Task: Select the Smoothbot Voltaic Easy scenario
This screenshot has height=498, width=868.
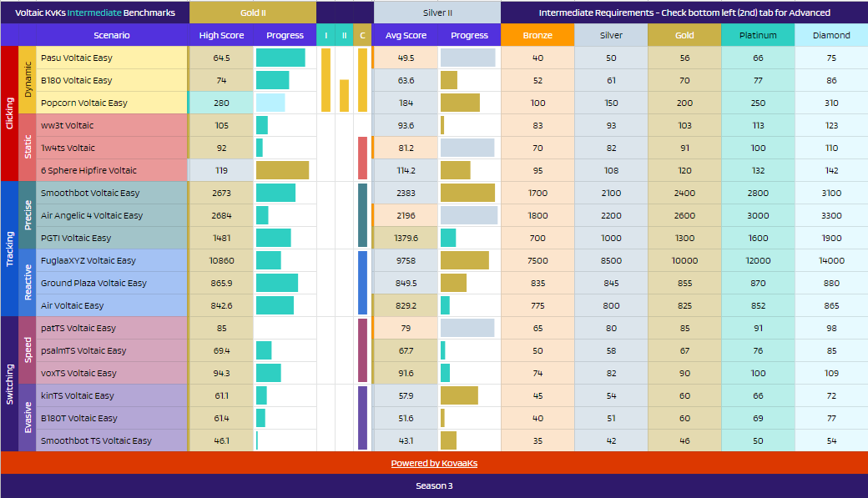Action: (111, 193)
